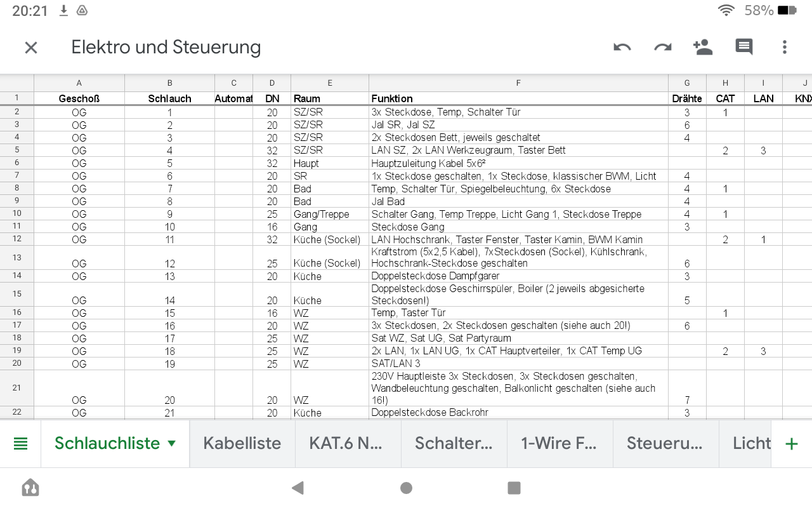812x508 pixels.
Task: Open the share/add person dialog
Action: click(703, 48)
